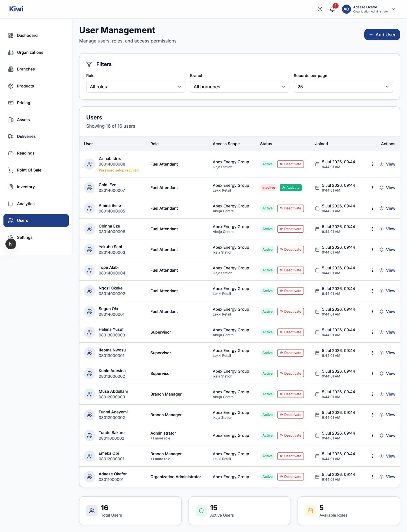Screen dimensions: 407x532
Task: View Segun Ola user details
Action: tap(390, 312)
